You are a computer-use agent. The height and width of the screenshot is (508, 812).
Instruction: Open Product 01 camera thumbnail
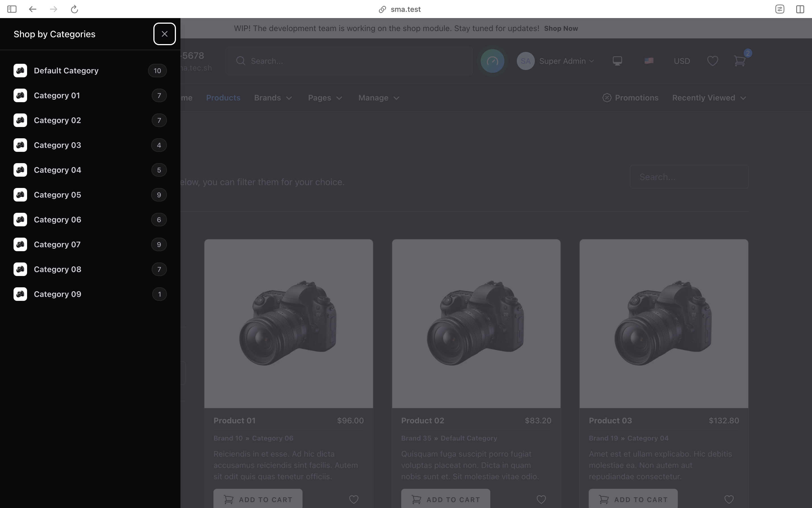pyautogui.click(x=288, y=323)
